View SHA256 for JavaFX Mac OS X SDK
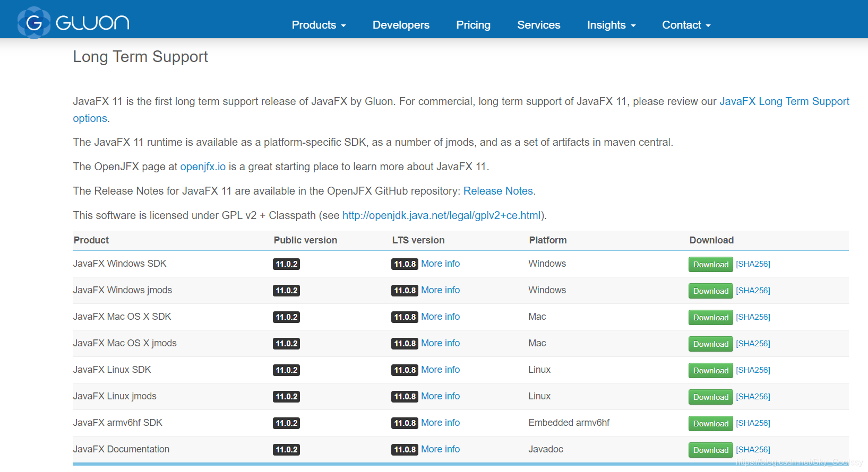Image resolution: width=868 pixels, height=472 pixels. pyautogui.click(x=753, y=317)
